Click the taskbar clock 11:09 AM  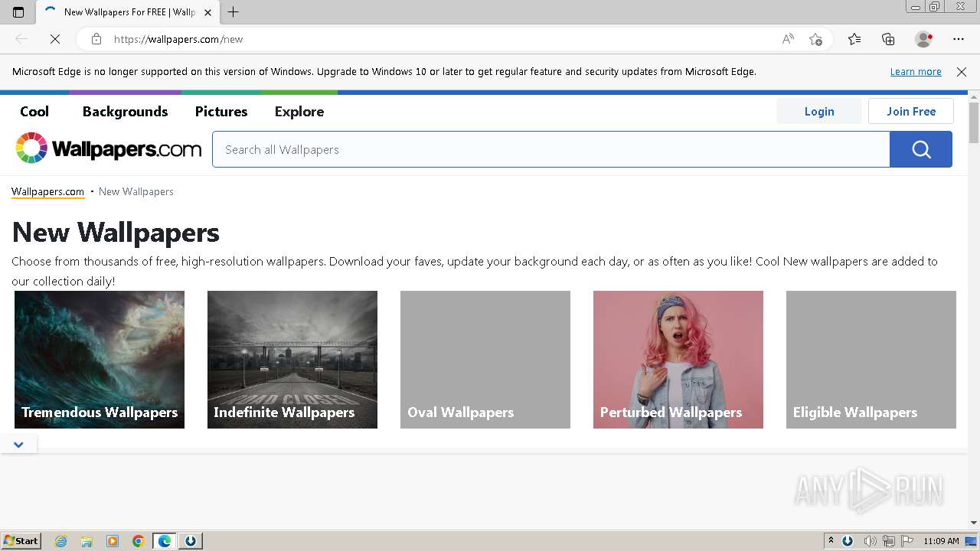pyautogui.click(x=941, y=541)
